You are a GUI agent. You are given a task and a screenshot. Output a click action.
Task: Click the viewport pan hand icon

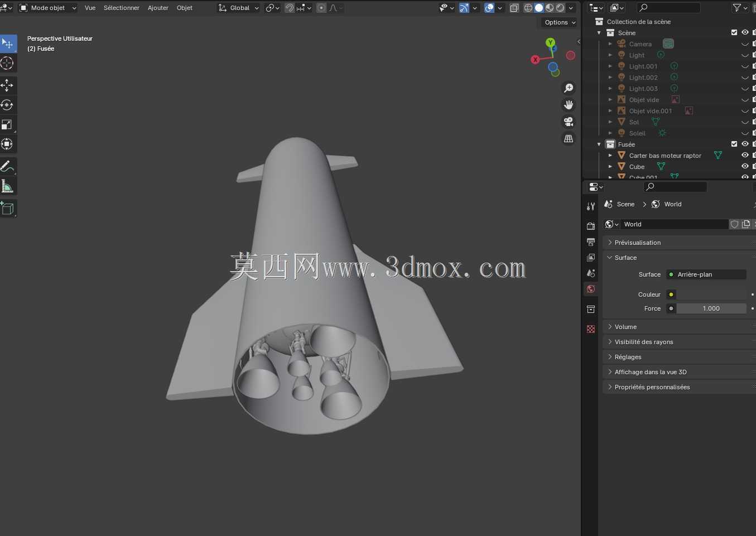tap(569, 105)
